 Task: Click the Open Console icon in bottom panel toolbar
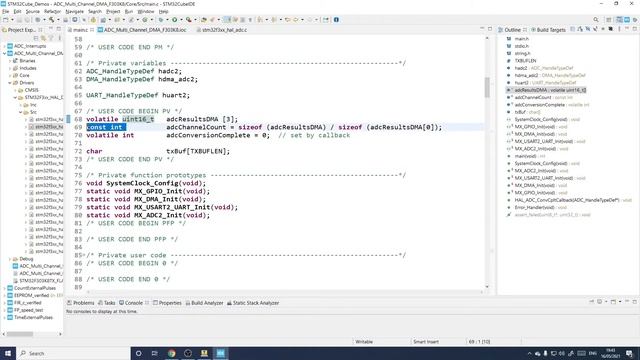pos(613,302)
